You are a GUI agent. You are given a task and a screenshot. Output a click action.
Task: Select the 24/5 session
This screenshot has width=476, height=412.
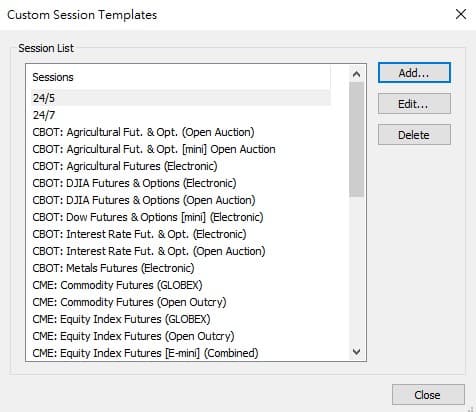pos(181,98)
